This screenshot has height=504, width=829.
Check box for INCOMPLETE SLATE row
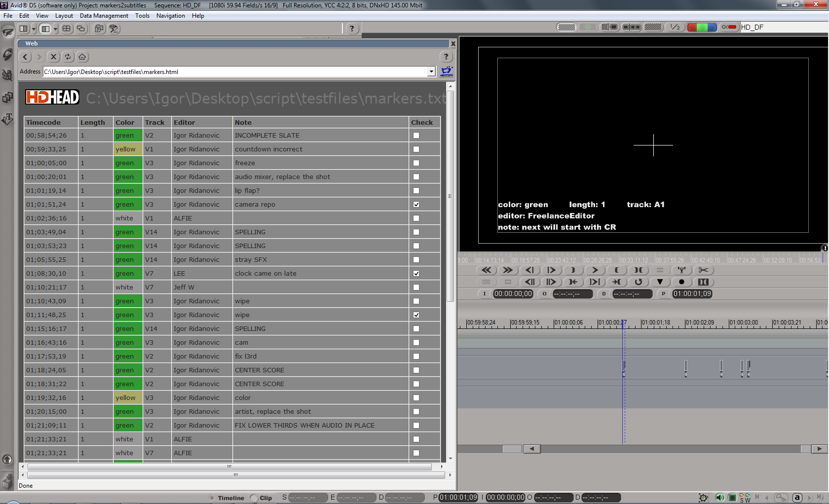[x=416, y=135]
